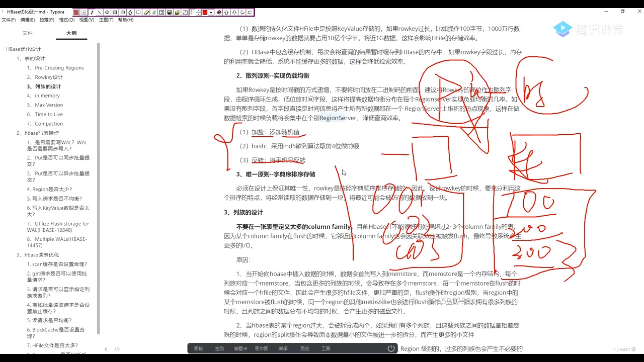Open the 视图(V) menu

[x=87, y=20]
